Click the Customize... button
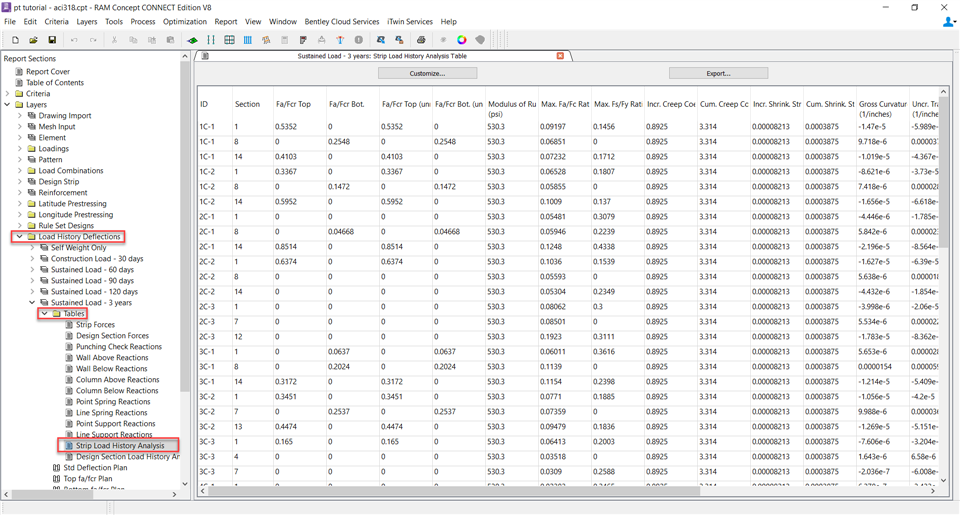The height and width of the screenshot is (515, 960). pyautogui.click(x=427, y=73)
